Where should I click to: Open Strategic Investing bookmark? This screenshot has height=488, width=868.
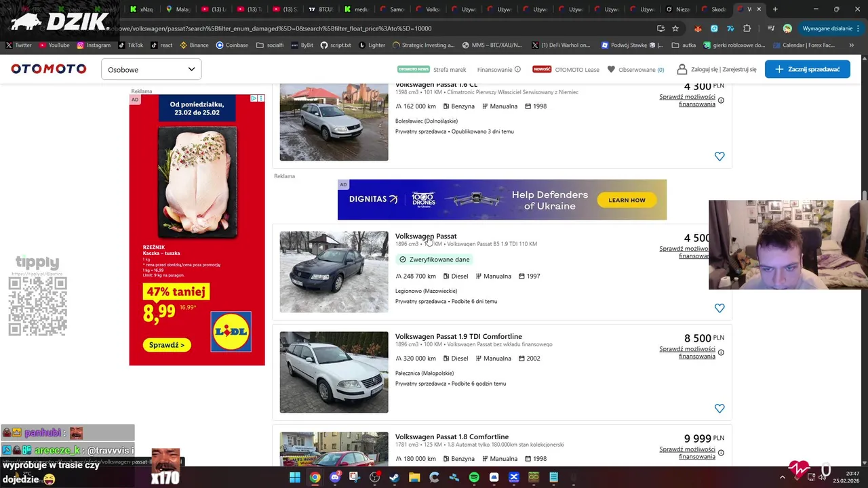point(423,45)
